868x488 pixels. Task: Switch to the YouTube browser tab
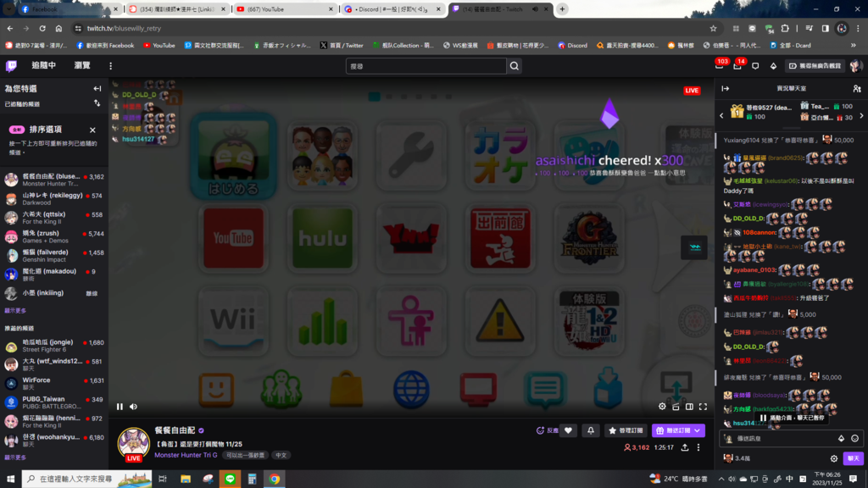tap(285, 8)
